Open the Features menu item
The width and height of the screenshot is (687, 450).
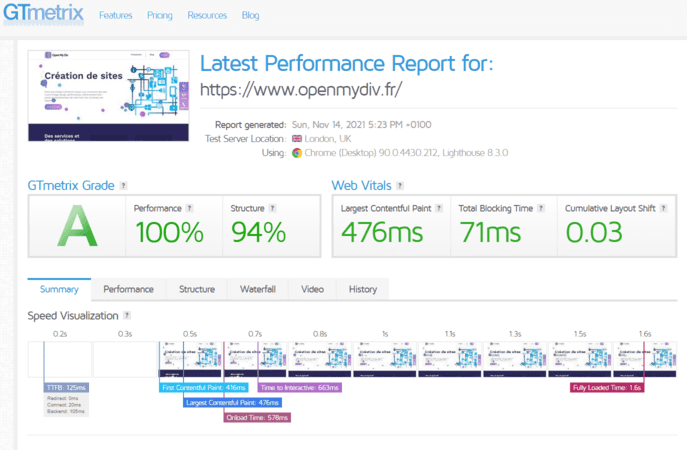pos(115,16)
